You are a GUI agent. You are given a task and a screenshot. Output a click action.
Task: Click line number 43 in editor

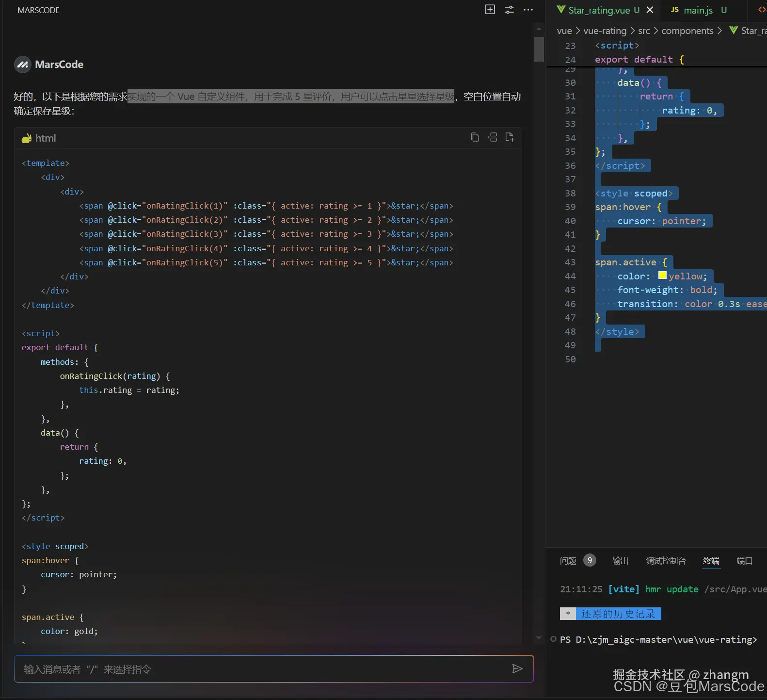click(570, 262)
